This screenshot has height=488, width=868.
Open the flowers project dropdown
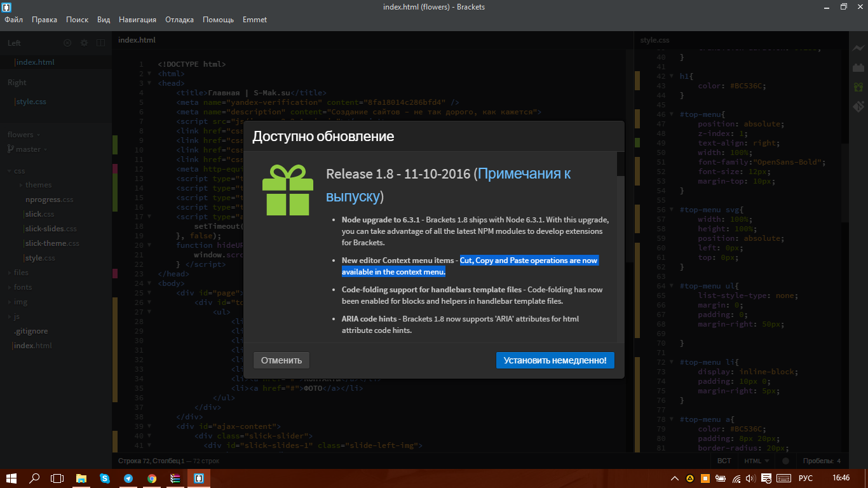click(24, 135)
